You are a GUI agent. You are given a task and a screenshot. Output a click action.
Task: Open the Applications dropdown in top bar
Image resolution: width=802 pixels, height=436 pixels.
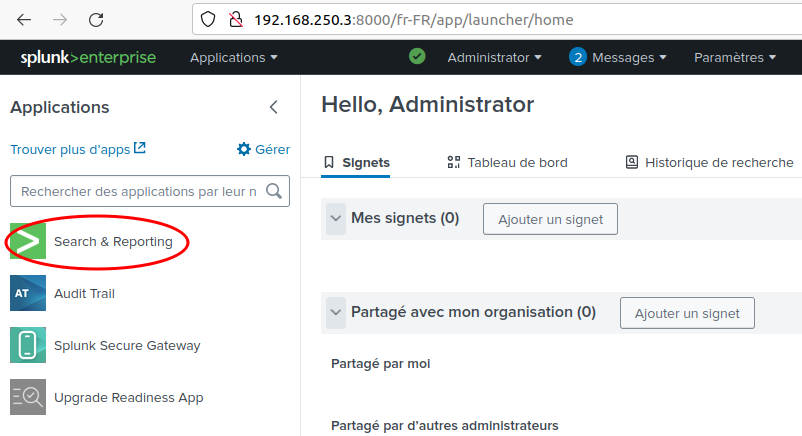(234, 58)
